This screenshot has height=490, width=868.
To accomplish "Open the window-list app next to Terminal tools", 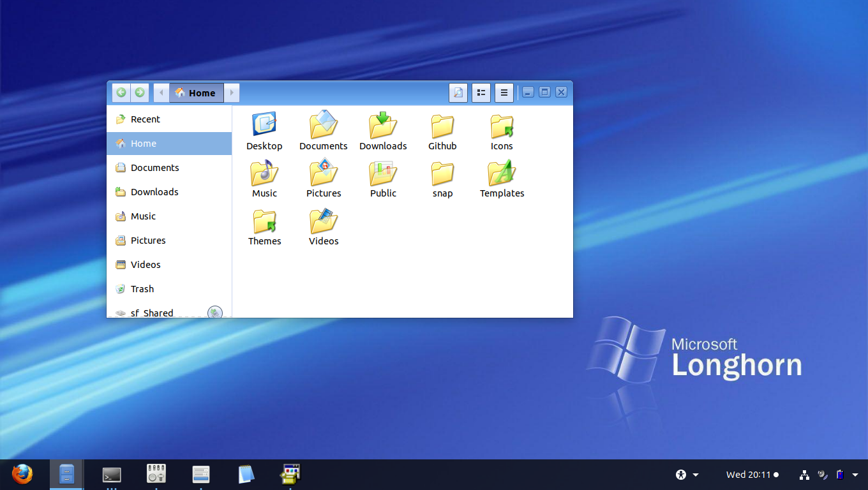I will tap(201, 474).
